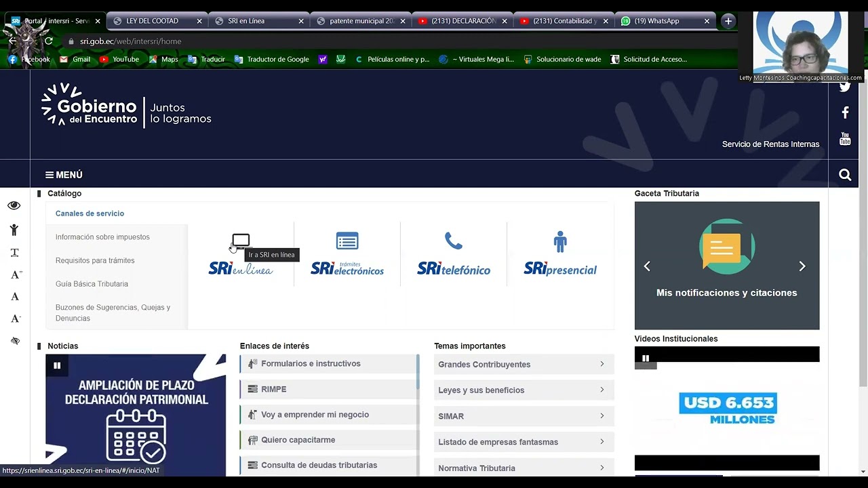868x488 pixels.
Task: Click the page search magnifier icon
Action: pos(845,175)
